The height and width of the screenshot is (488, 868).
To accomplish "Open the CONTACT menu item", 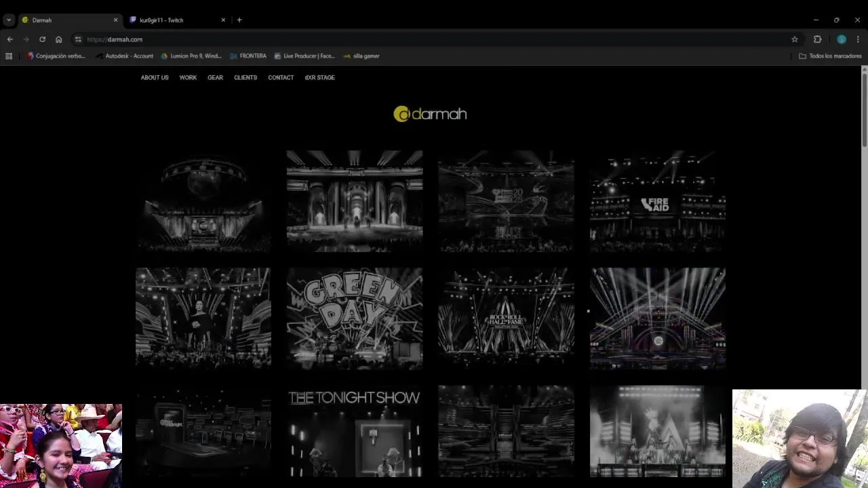I will 281,77.
